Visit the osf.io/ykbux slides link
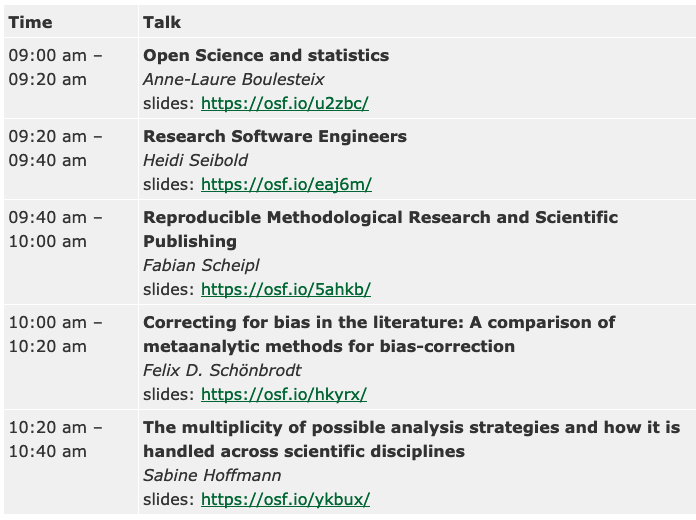Image resolution: width=696 pixels, height=520 pixels. tap(285, 499)
